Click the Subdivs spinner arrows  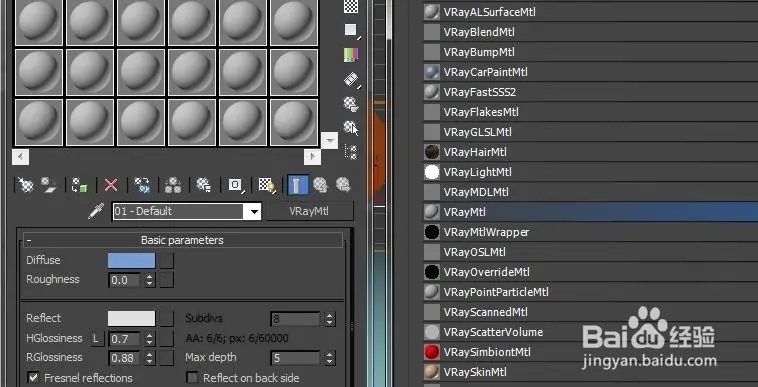pos(330,319)
